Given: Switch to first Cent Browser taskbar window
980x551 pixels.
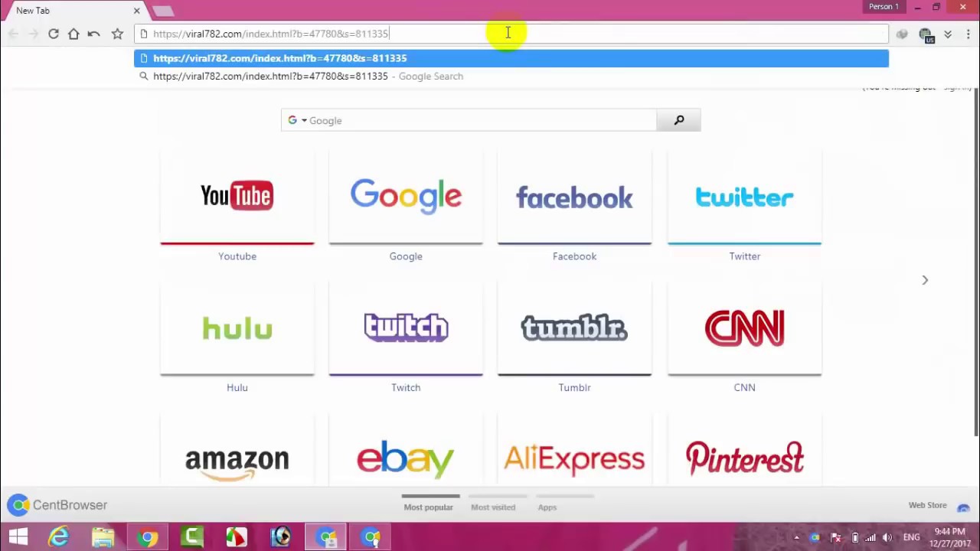Looking at the screenshot, I should pos(326,537).
